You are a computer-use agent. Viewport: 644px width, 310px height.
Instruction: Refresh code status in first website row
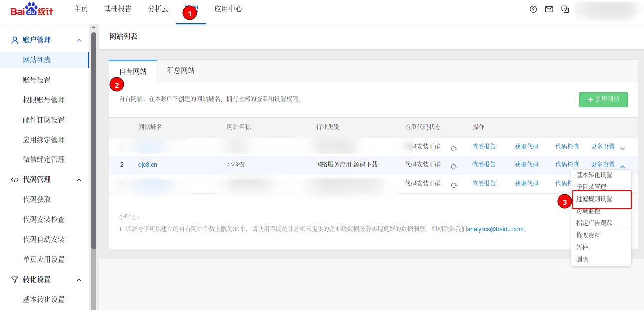(454, 149)
